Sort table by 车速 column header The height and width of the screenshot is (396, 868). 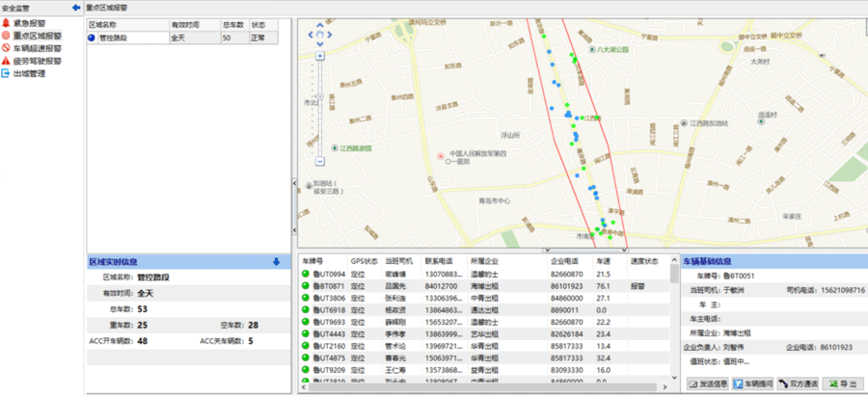pyautogui.click(x=604, y=261)
